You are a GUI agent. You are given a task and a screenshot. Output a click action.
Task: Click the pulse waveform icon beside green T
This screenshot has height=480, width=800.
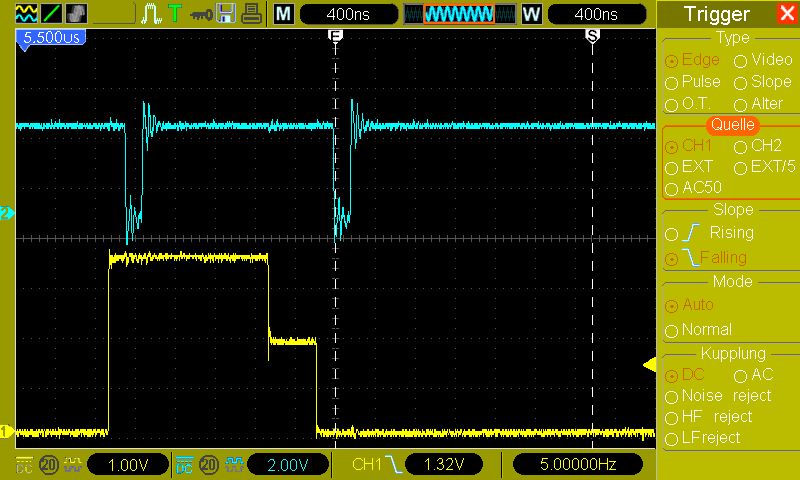click(151, 14)
